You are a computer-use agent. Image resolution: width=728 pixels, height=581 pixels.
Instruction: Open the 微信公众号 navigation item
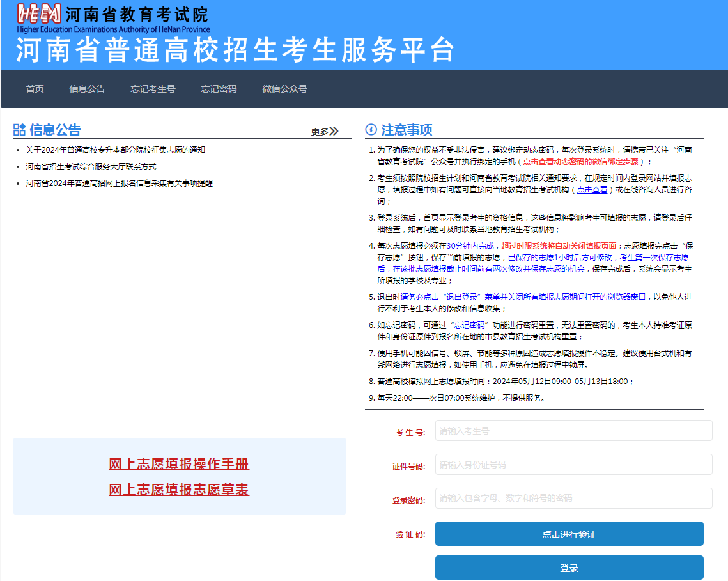284,89
